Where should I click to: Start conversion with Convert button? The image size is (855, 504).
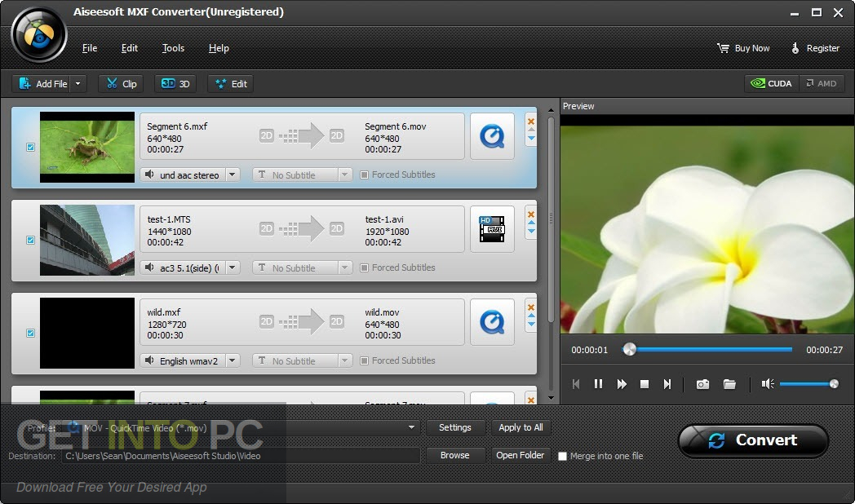754,440
